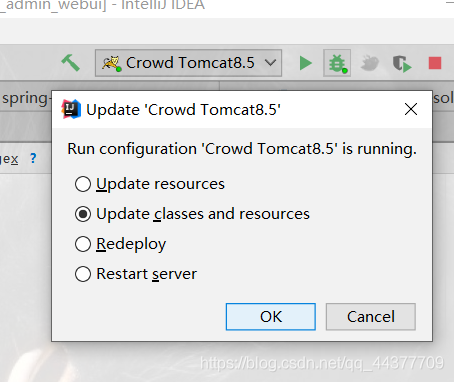Click the green hammer Build Project icon
The width and height of the screenshot is (454, 382).
pyautogui.click(x=71, y=63)
